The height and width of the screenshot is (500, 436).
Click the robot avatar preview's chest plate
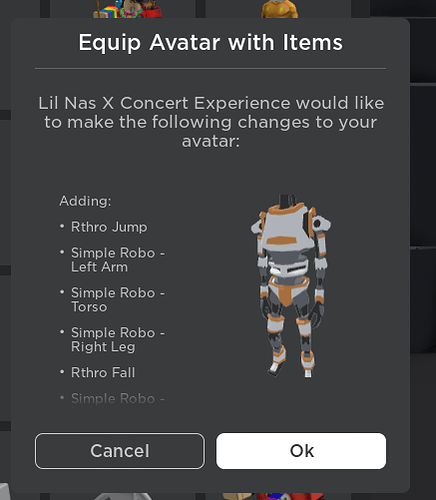(x=287, y=230)
